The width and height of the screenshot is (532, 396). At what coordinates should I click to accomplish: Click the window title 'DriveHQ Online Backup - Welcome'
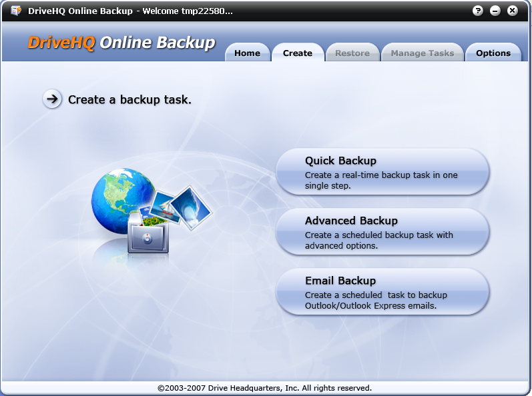130,11
